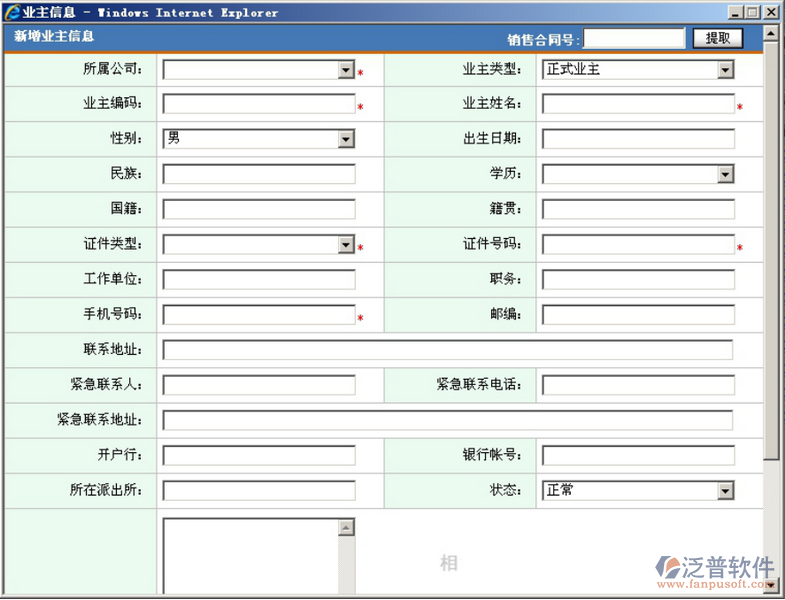Click the text area scroll up arrow
This screenshot has width=785, height=600.
point(345,527)
